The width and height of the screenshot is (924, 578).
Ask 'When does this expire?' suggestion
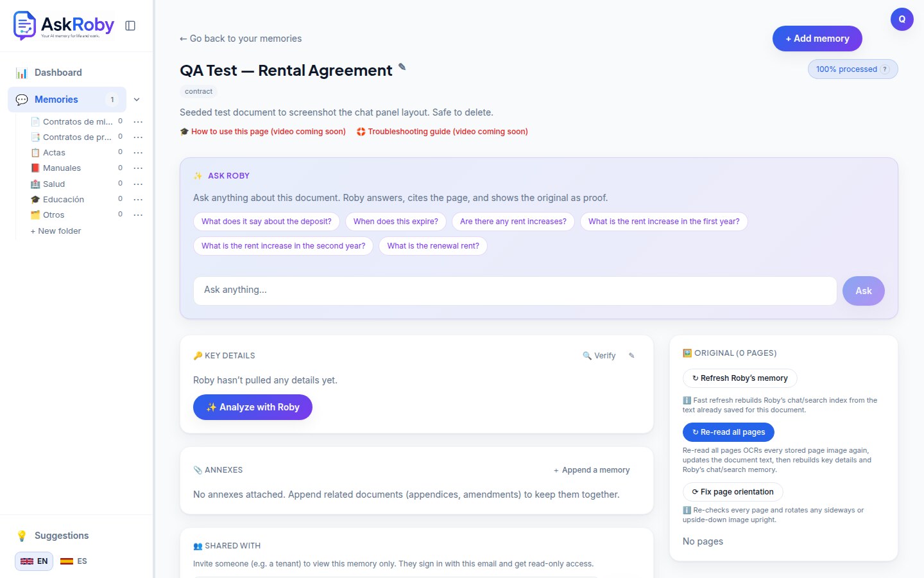point(396,222)
